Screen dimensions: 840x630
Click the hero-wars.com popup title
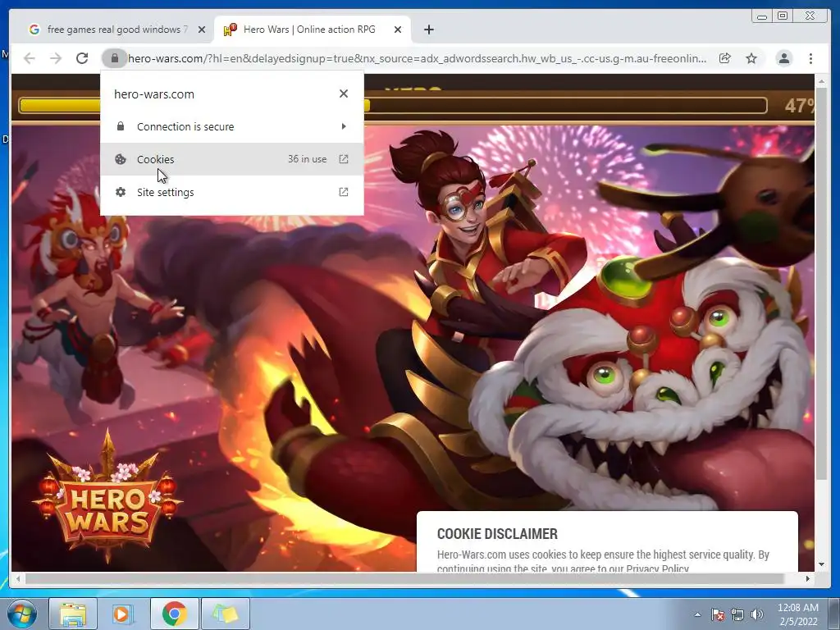point(154,94)
